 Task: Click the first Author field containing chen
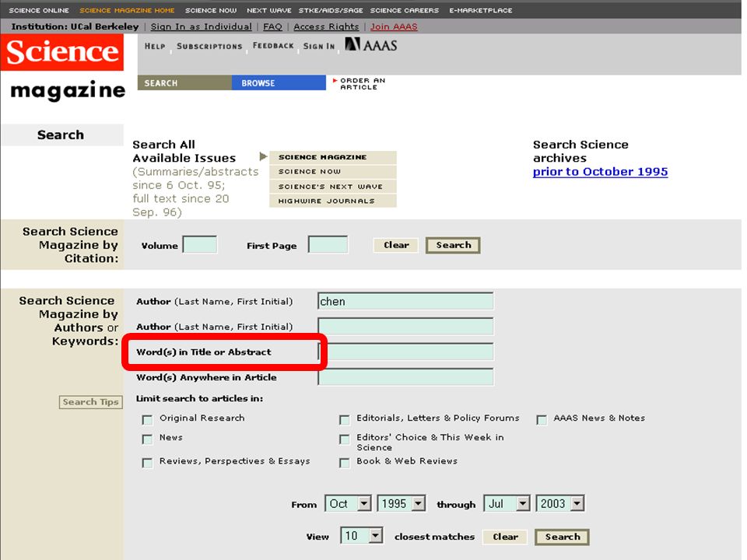coord(406,301)
